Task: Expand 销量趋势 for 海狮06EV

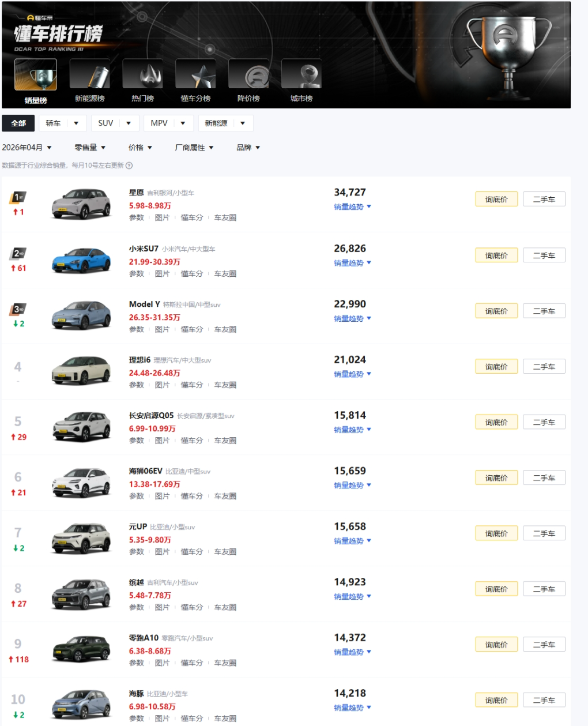Action: point(353,485)
